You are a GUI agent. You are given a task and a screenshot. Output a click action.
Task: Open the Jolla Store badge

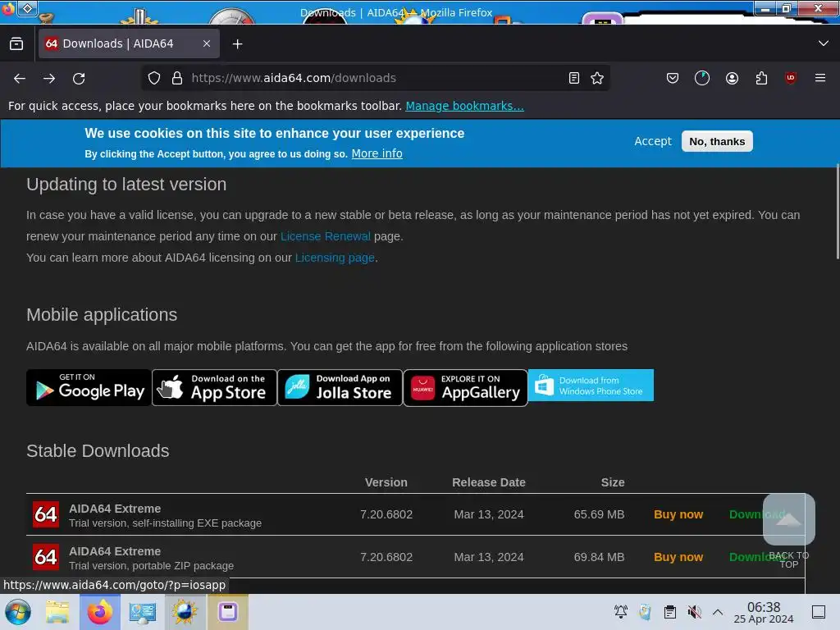click(x=340, y=387)
